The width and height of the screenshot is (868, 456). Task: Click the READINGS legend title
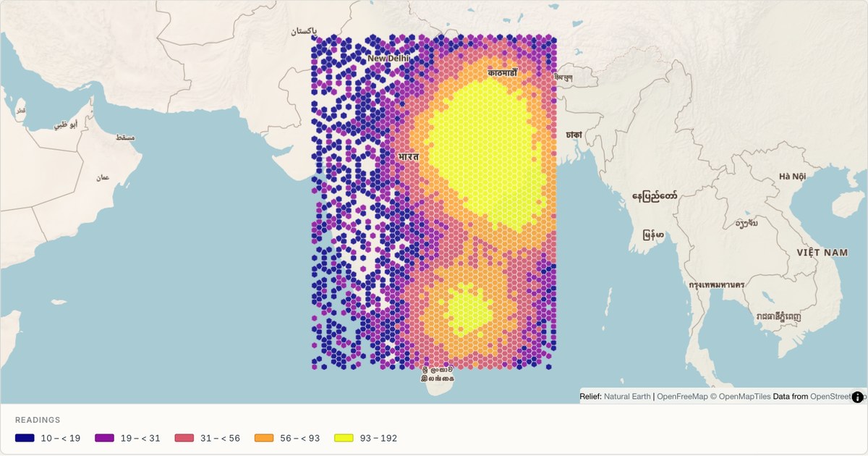click(x=38, y=420)
